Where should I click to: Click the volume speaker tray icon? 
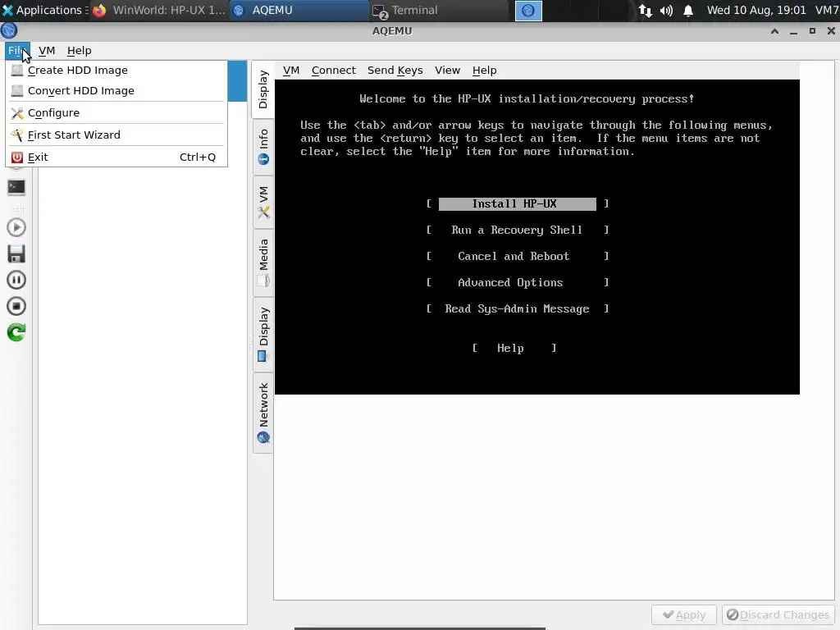pyautogui.click(x=666, y=10)
